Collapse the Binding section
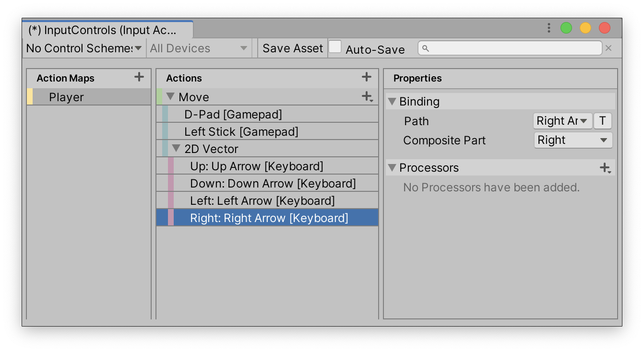 392,102
